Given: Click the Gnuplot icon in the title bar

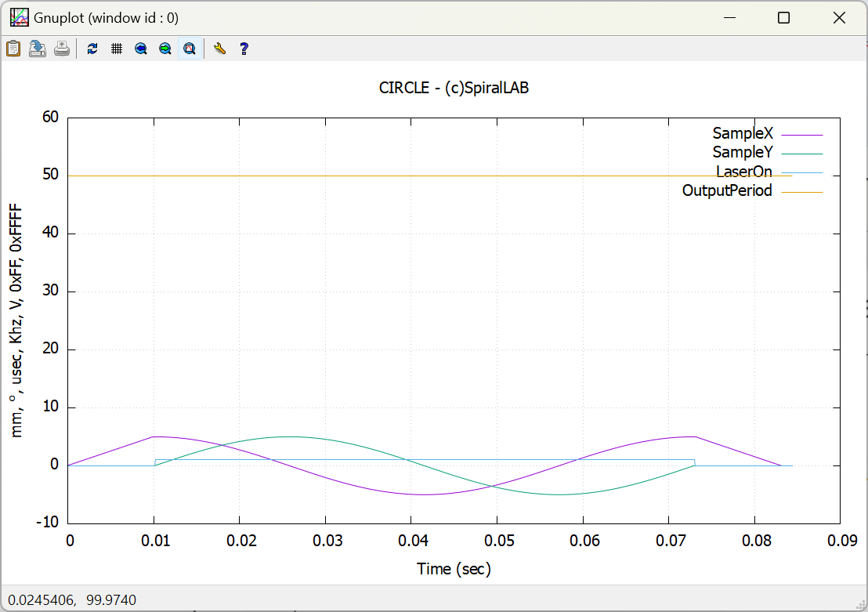Looking at the screenshot, I should tap(20, 18).
